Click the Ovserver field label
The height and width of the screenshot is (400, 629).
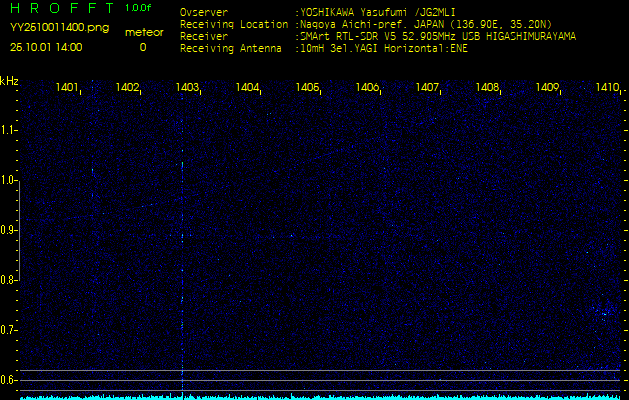pos(204,13)
